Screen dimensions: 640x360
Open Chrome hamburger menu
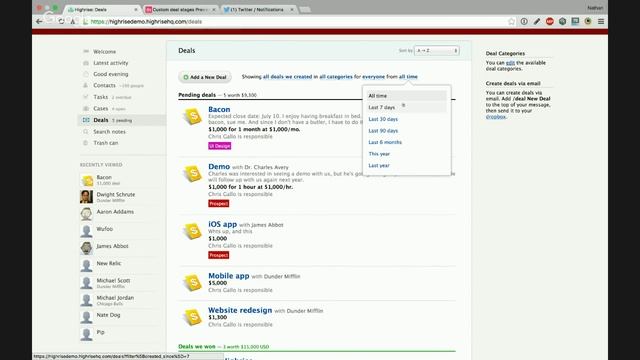pos(601,22)
